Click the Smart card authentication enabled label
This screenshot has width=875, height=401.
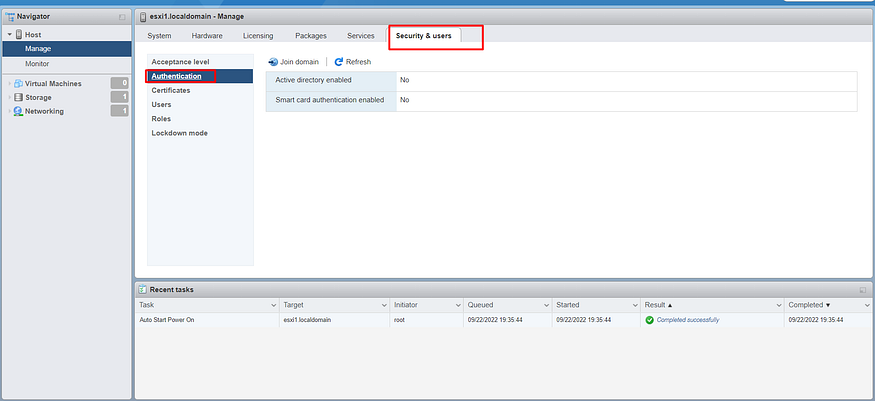tap(330, 100)
